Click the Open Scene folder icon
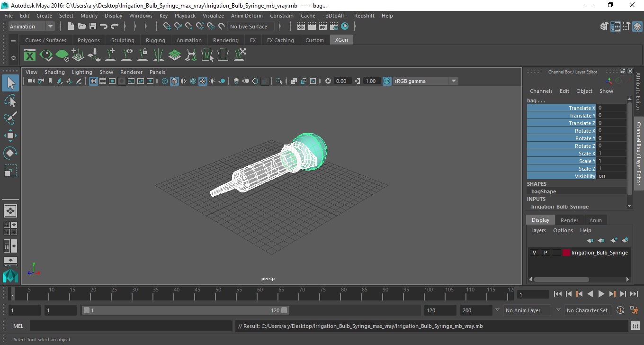 click(x=82, y=27)
